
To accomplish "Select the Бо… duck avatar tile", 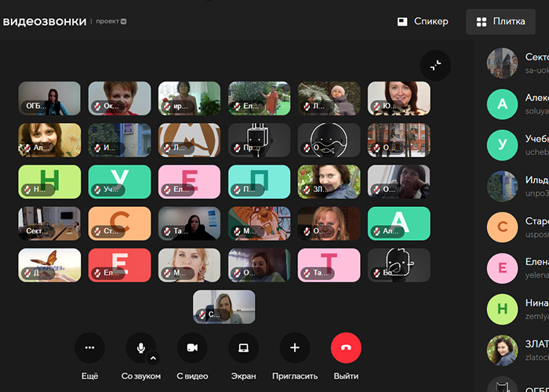I will pos(398,265).
